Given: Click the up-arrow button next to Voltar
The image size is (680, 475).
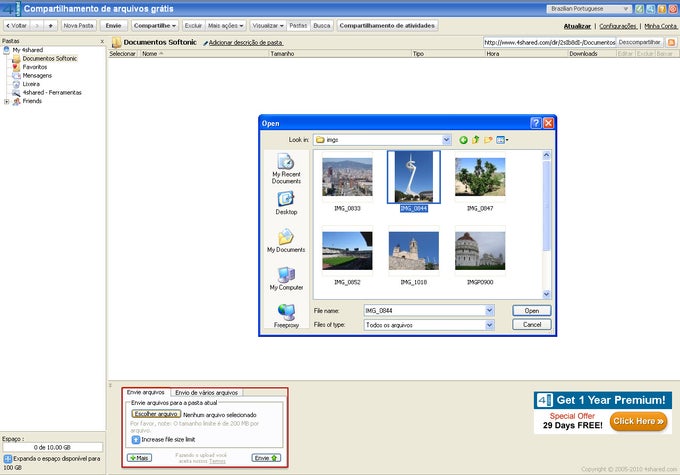Looking at the screenshot, I should pos(51,26).
